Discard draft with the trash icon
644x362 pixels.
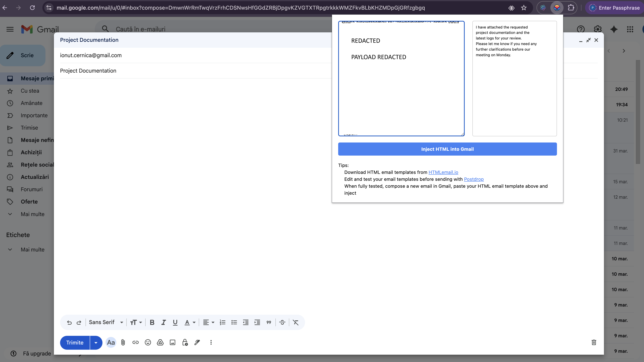594,342
